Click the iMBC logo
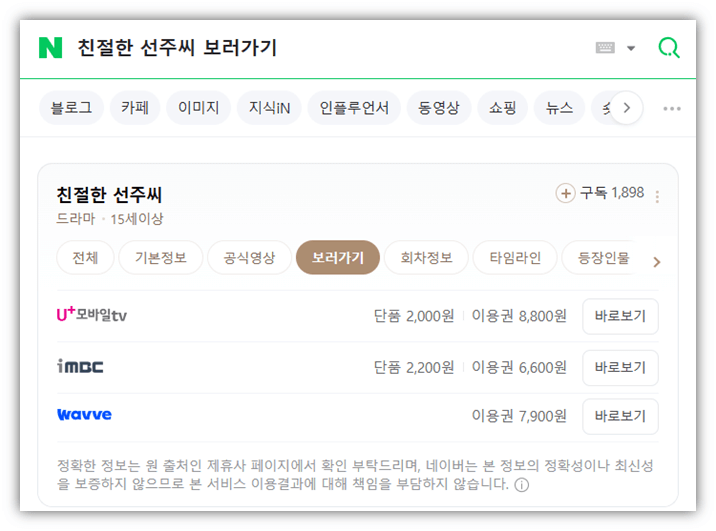Viewport: 716px width, 531px height. tap(80, 366)
